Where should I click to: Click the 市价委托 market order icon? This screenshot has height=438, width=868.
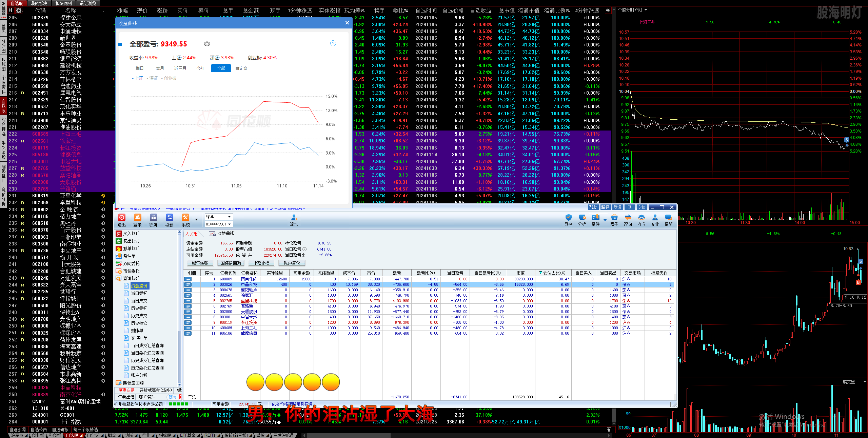119,271
